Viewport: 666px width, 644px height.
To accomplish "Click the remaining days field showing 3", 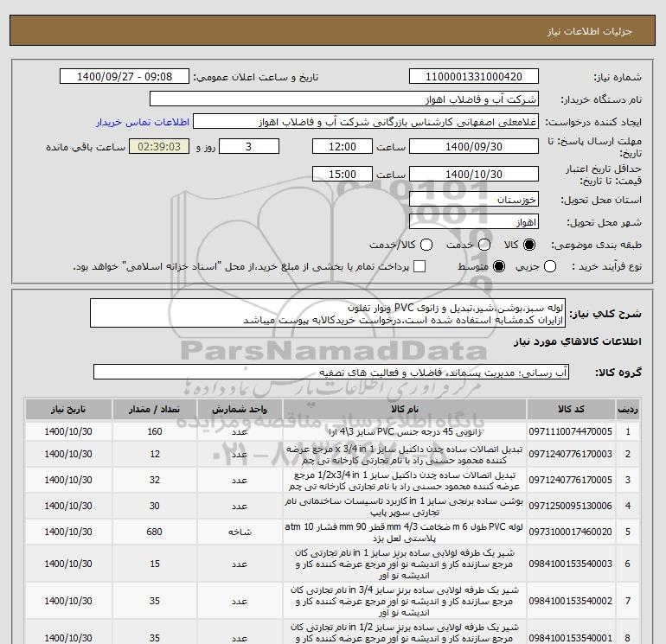I will 249,146.
